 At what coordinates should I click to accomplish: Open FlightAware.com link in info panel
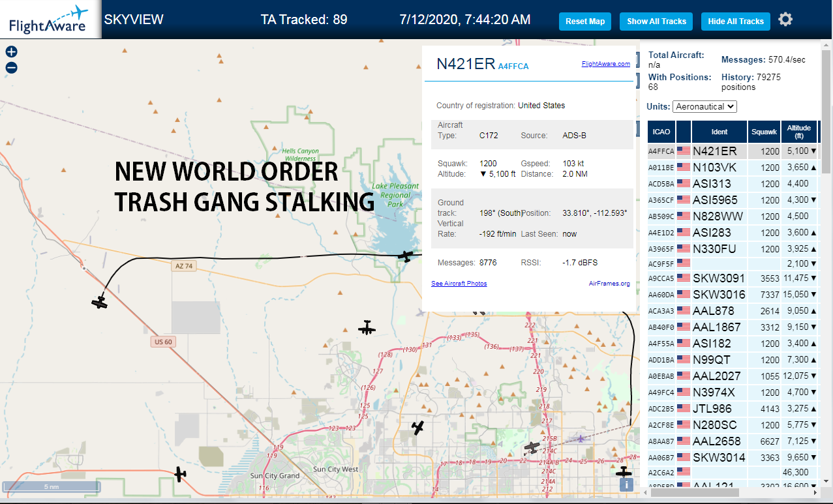click(605, 64)
